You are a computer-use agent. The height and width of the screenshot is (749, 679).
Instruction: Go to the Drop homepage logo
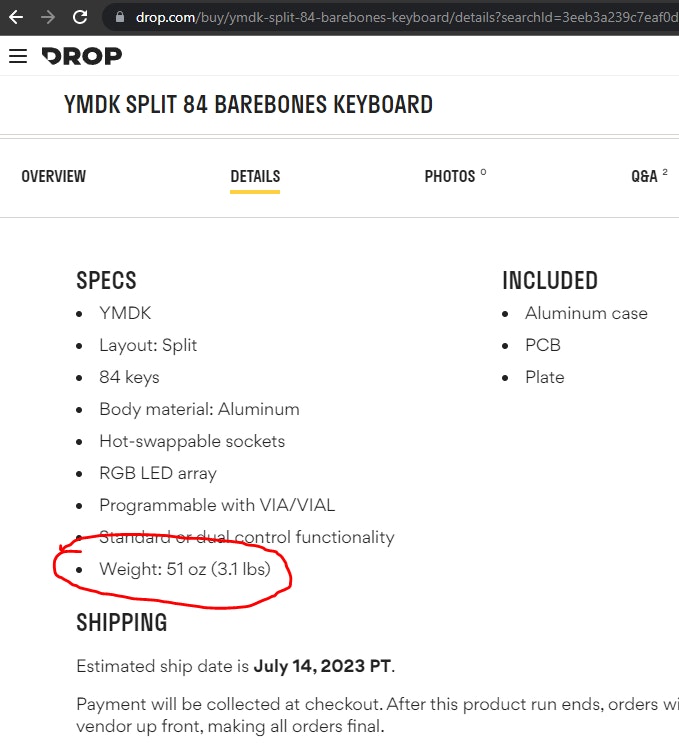(82, 56)
